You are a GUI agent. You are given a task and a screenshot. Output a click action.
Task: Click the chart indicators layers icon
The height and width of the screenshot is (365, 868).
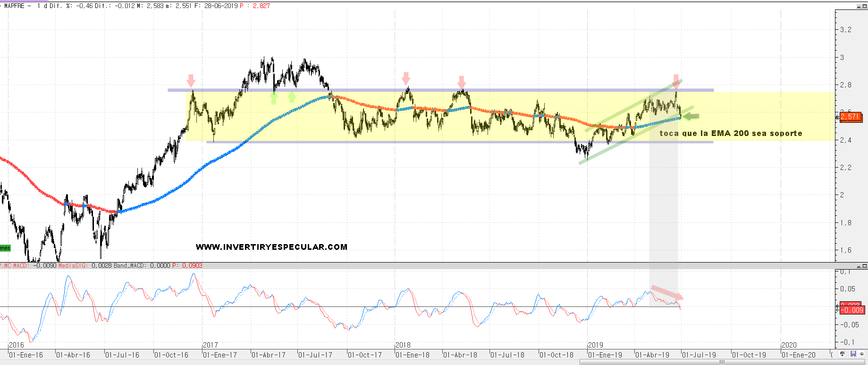843,354
